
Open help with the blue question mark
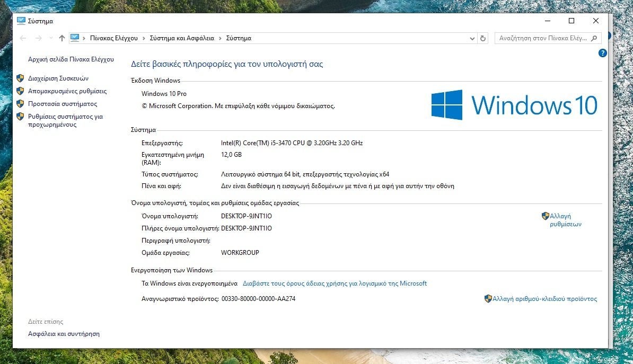tap(602, 53)
